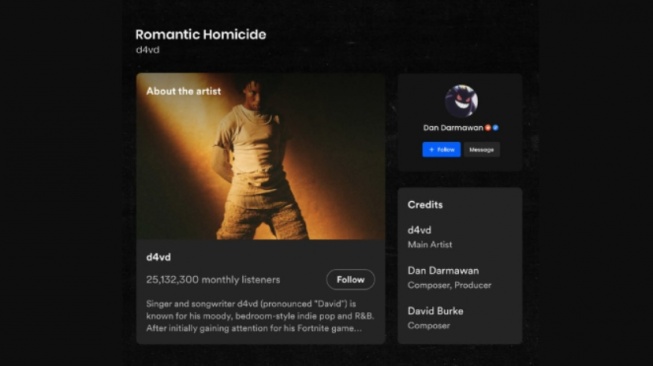Click the About the artist heading
The image size is (653, 366).
coord(184,91)
